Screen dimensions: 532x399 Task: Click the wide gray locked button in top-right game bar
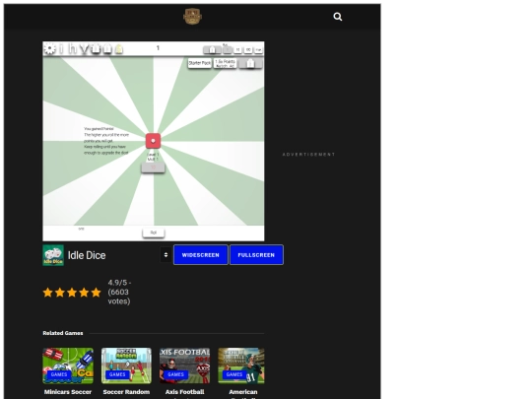pos(212,50)
